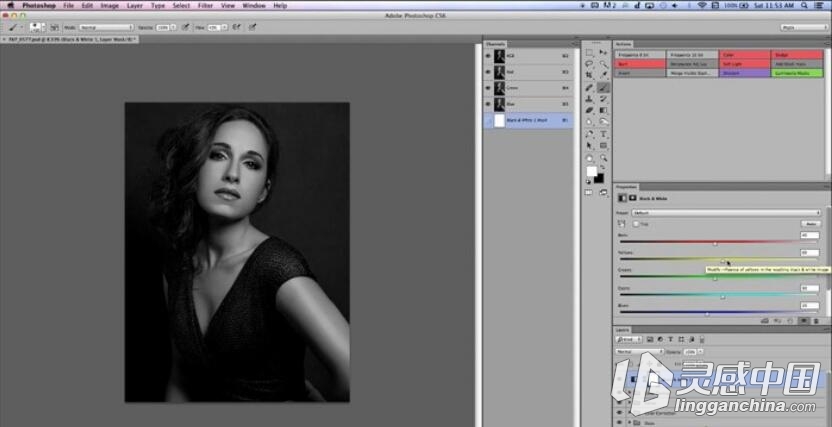
Task: Hide the Red channel
Action: [488, 72]
